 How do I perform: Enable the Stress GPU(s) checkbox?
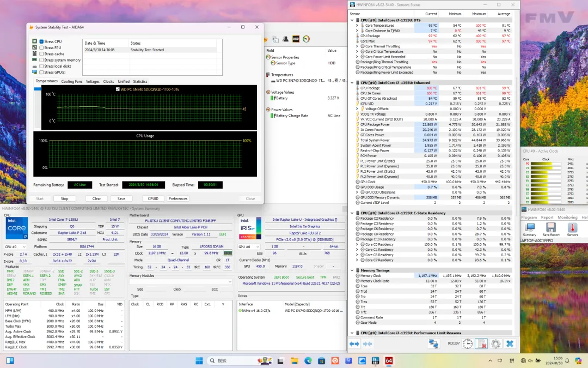click(42, 72)
